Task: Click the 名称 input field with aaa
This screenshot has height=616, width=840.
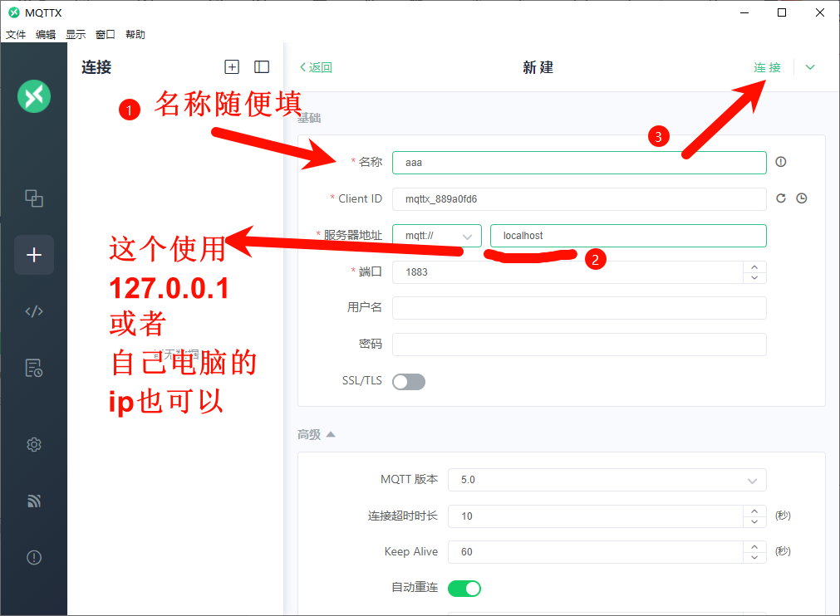Action: coord(579,163)
